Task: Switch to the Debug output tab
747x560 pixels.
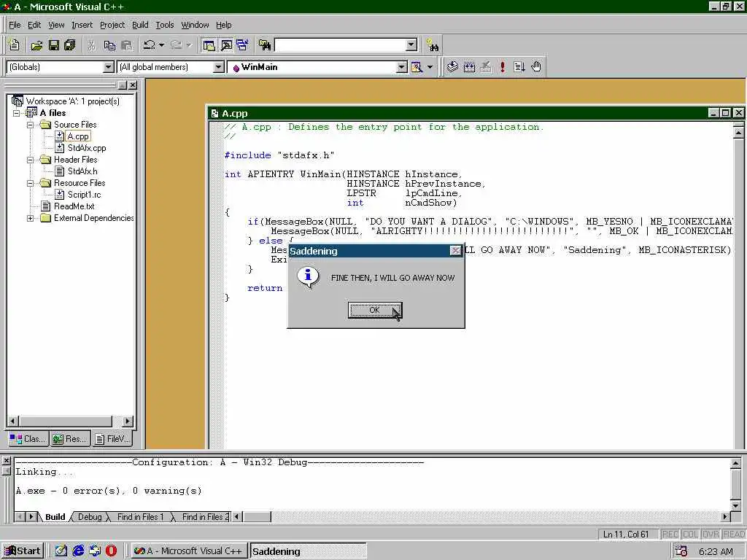Action: tap(90, 517)
